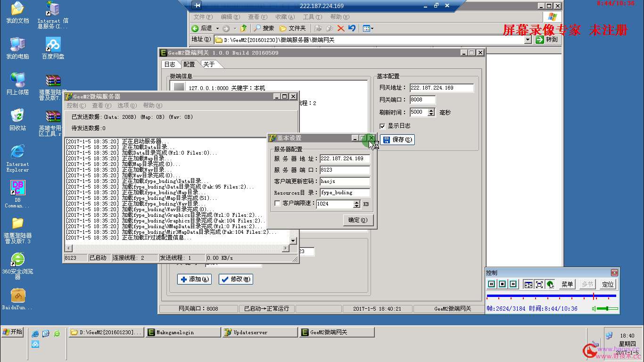The image size is (644, 362).
Task: Click Explorer 后退 back arrow
Action: tap(202, 28)
